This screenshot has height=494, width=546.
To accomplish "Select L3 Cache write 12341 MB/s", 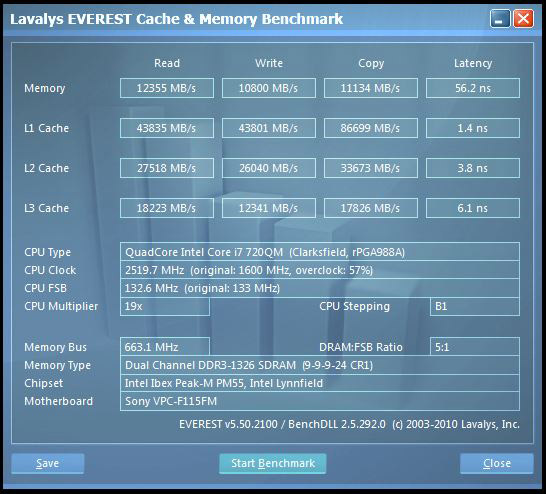I will (269, 208).
